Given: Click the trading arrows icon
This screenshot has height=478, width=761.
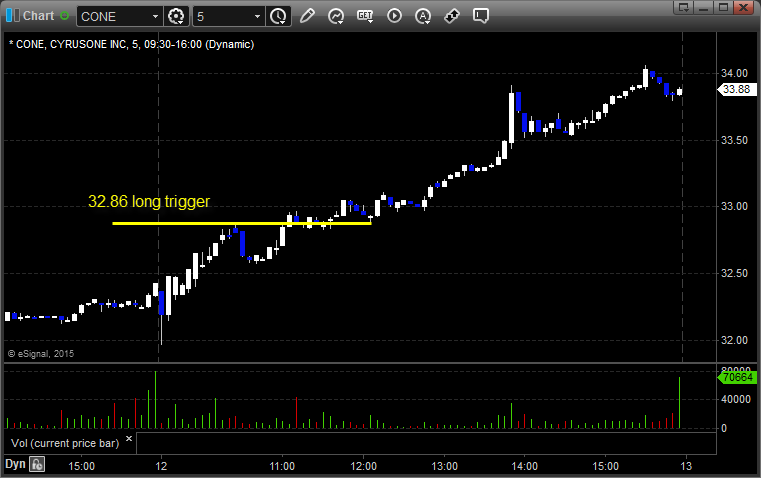Looking at the screenshot, I should pos(452,16).
